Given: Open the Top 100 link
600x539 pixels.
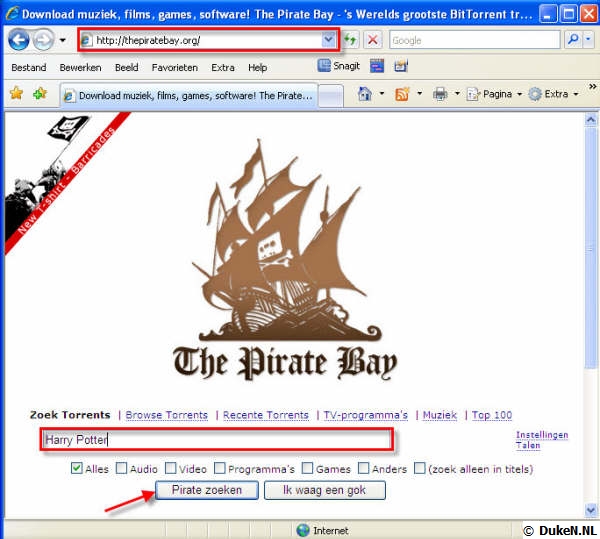Looking at the screenshot, I should pos(492,415).
